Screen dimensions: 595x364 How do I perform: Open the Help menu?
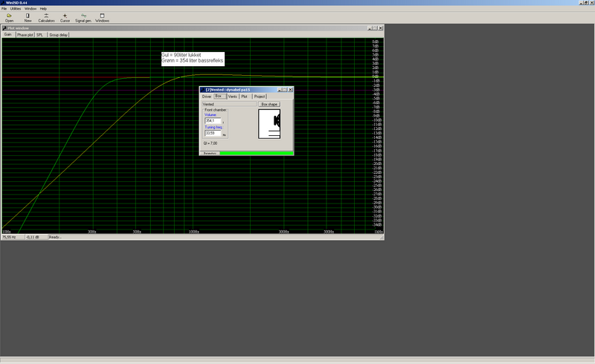43,8
